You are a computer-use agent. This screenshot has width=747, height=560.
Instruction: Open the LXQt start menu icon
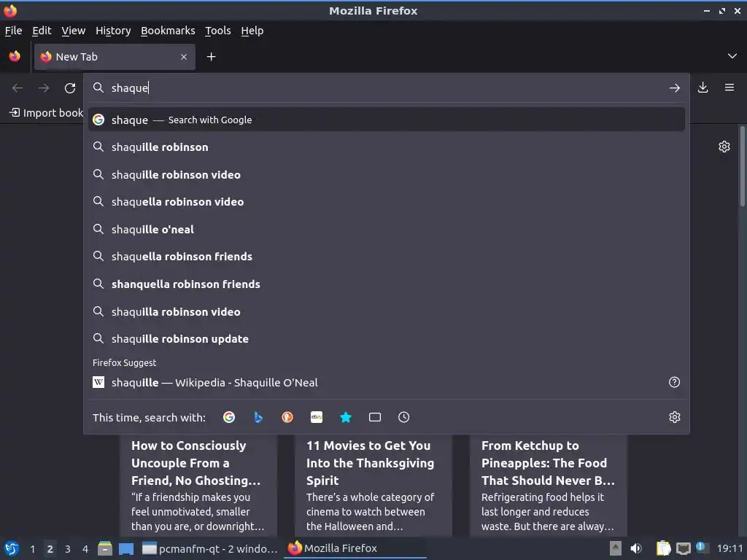(x=12, y=548)
